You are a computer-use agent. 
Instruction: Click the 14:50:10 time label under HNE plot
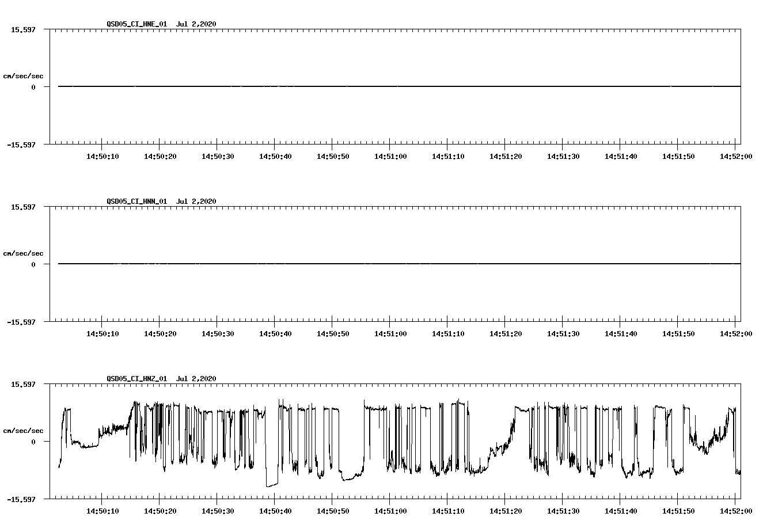[103, 157]
